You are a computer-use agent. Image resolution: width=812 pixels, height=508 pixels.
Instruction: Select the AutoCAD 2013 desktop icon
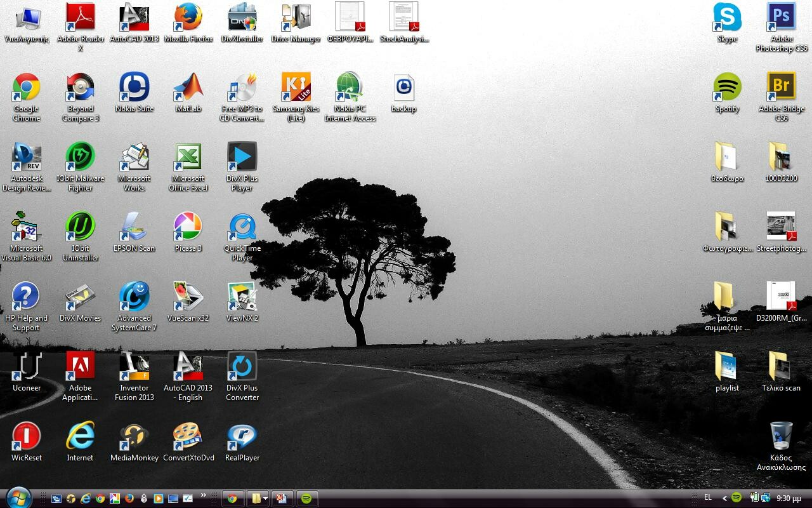[134, 18]
